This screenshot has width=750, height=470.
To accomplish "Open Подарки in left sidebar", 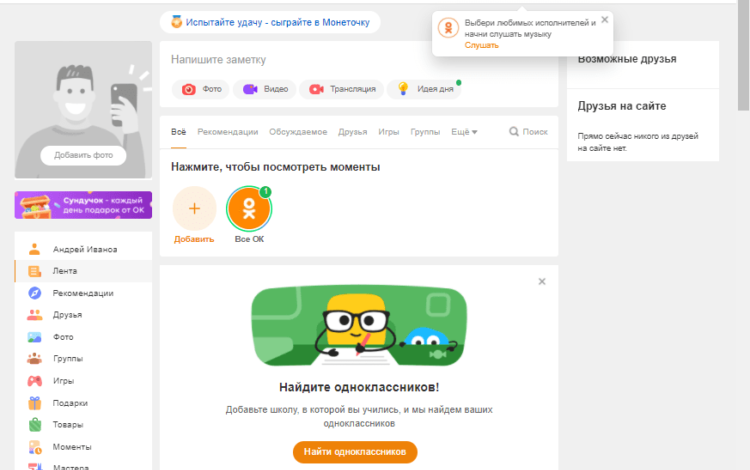I will [x=72, y=403].
